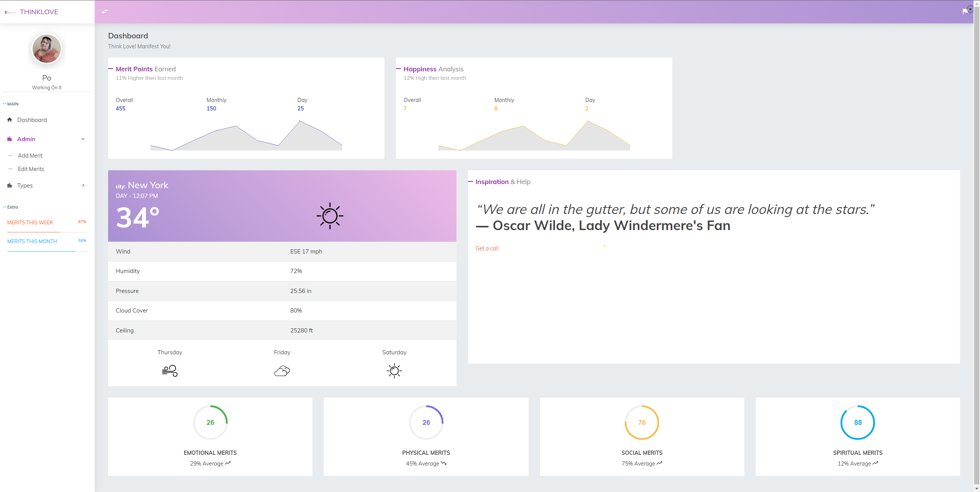
Task: Click the Get a call link
Action: click(487, 248)
